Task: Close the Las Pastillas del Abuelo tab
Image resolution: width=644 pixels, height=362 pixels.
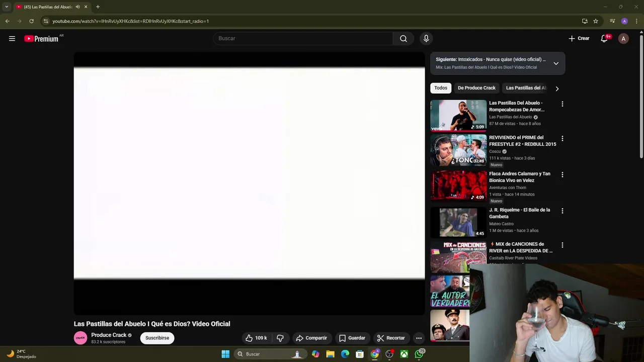Action: point(86,7)
